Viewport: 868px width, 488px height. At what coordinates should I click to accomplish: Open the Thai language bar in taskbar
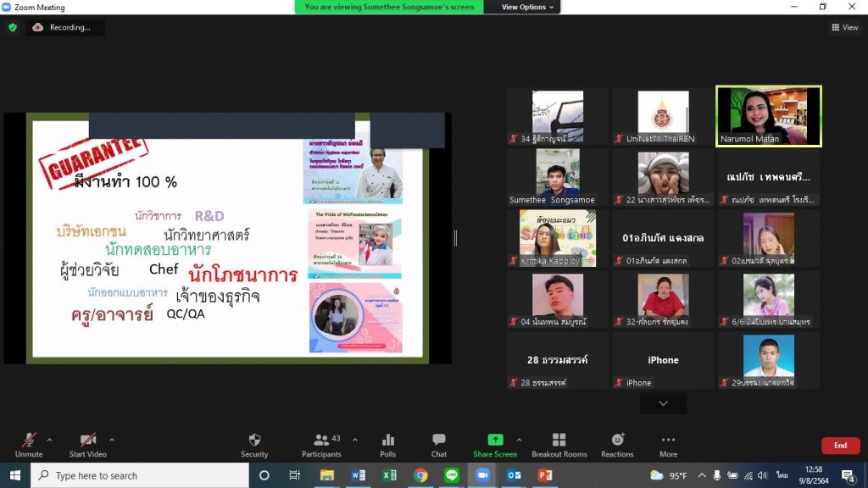[782, 477]
